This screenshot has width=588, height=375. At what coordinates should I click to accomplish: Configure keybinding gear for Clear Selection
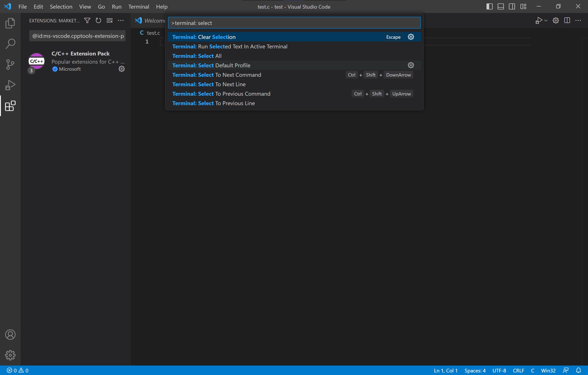point(411,37)
